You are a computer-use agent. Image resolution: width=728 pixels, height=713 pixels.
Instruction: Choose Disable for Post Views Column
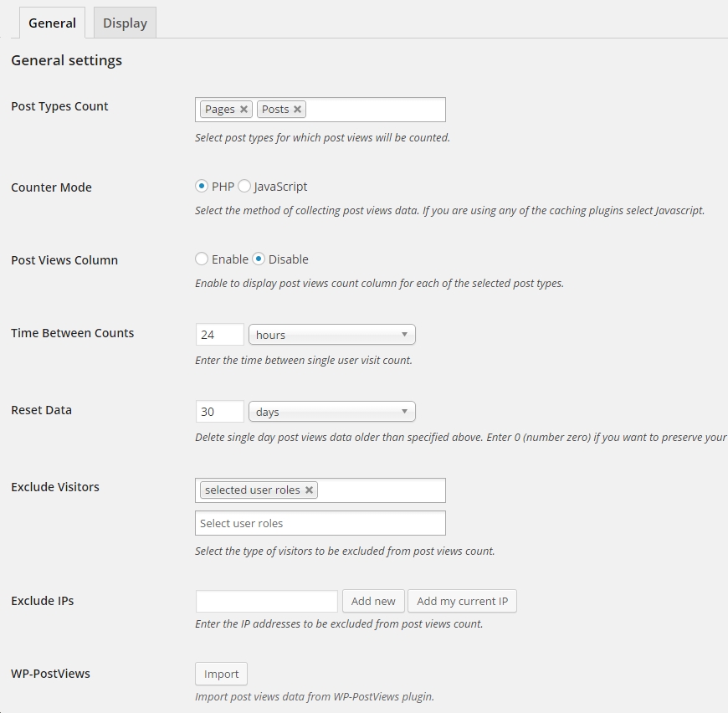coord(259,259)
